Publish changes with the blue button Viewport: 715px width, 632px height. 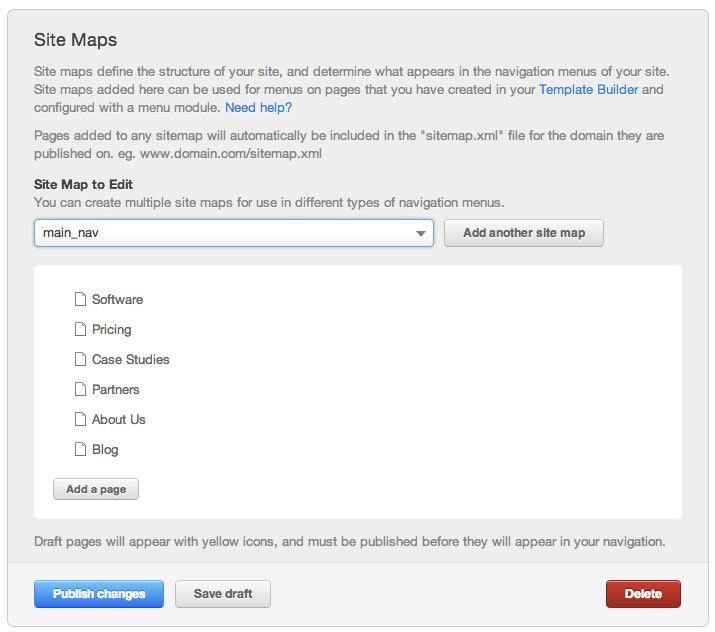pos(99,594)
